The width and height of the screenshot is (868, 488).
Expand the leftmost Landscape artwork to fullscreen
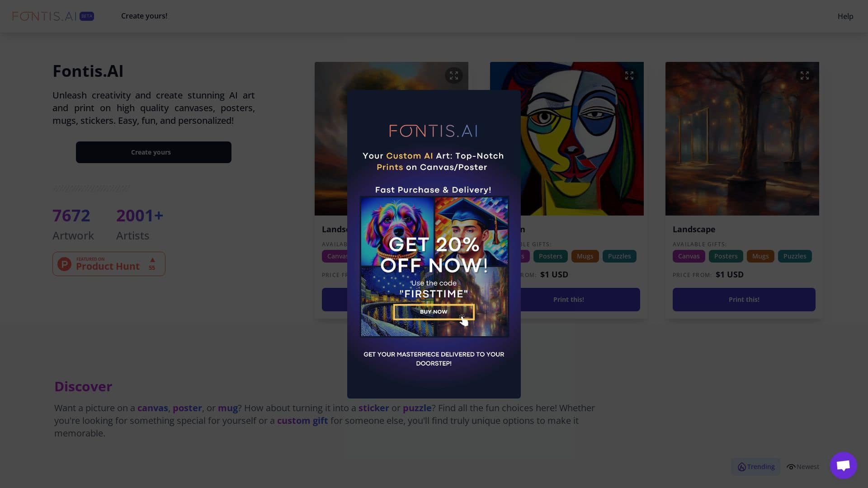click(x=454, y=75)
